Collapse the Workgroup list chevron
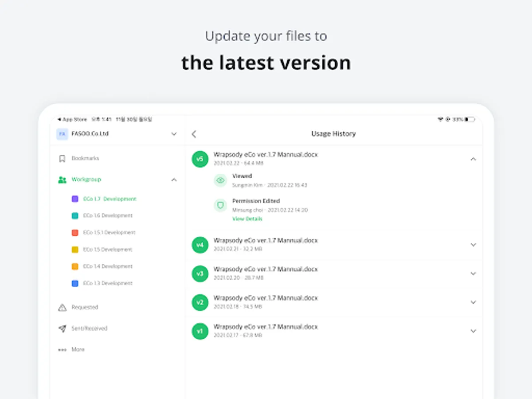Viewport: 532px width, 399px height. pos(174,180)
